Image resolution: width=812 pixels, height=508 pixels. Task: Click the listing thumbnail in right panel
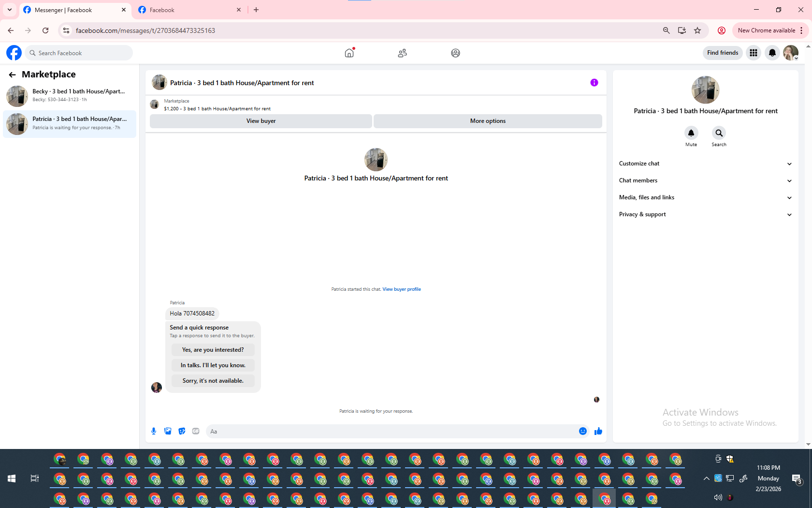click(x=705, y=90)
